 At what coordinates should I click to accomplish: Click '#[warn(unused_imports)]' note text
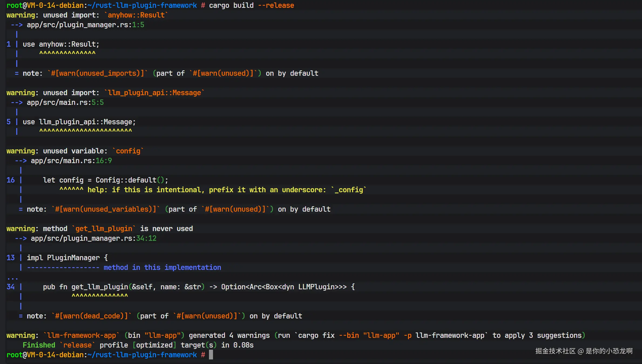pos(97,73)
